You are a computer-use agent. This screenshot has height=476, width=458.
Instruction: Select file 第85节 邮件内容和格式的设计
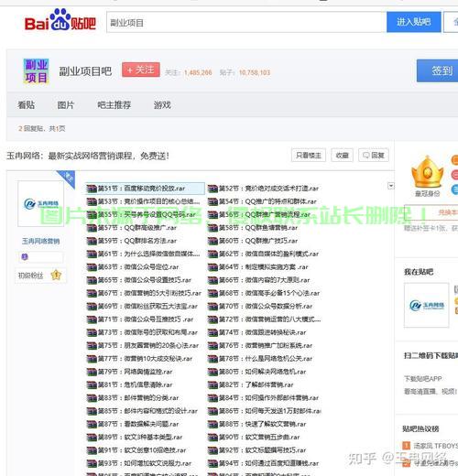tap(142, 411)
